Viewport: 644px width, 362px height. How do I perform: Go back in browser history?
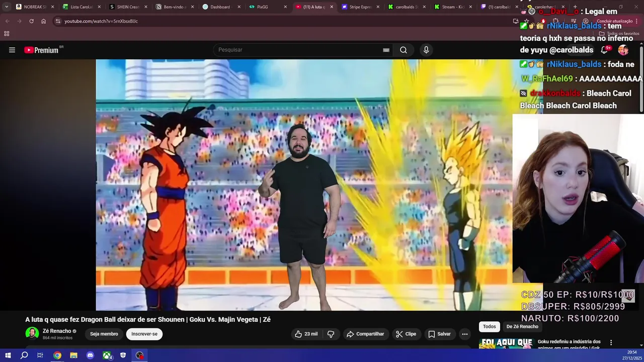(x=8, y=21)
